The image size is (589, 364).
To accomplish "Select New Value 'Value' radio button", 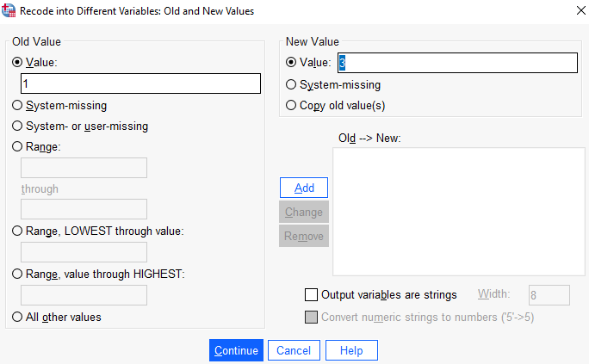I will click(x=291, y=62).
